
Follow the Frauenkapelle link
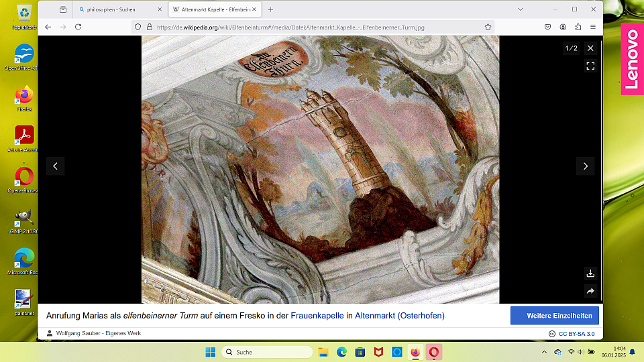tap(317, 316)
